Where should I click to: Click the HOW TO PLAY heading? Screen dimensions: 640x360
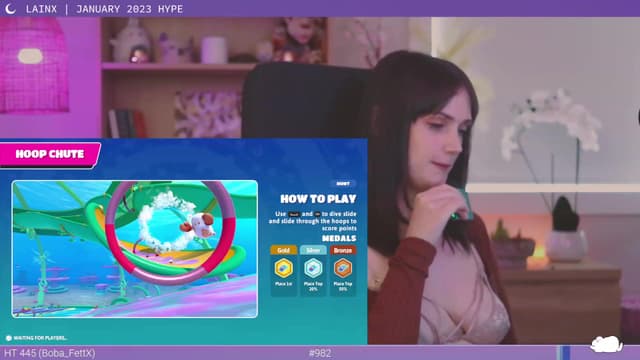click(318, 199)
